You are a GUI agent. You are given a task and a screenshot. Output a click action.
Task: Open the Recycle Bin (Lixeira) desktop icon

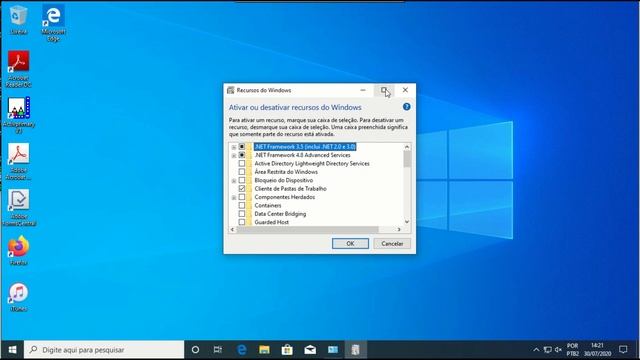(18, 19)
